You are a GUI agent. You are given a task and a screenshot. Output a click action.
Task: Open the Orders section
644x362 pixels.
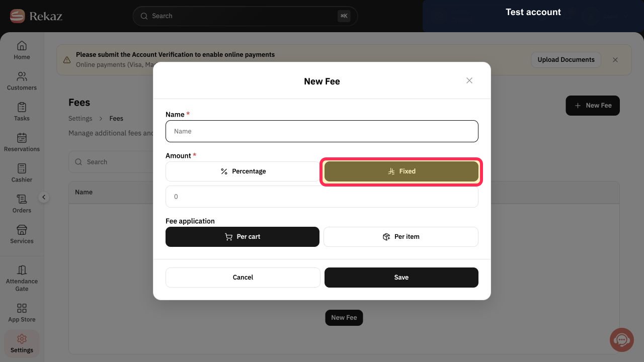coord(22,204)
